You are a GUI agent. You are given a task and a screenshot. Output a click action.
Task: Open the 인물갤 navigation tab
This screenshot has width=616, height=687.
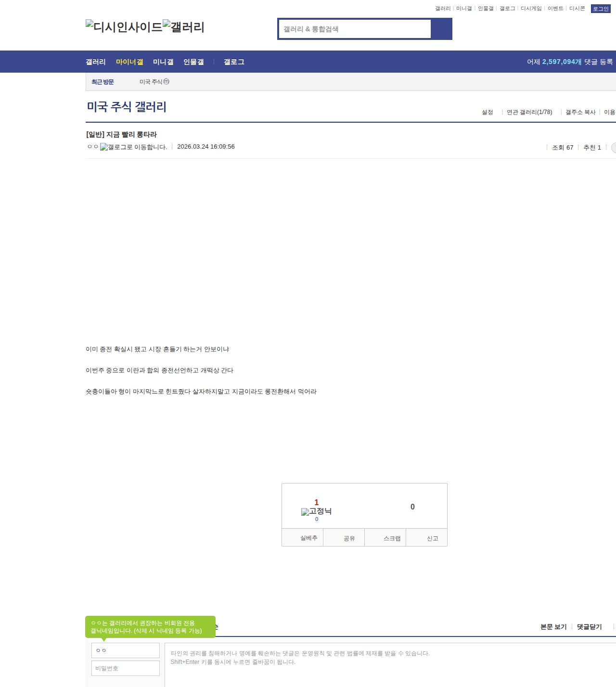[x=193, y=62]
